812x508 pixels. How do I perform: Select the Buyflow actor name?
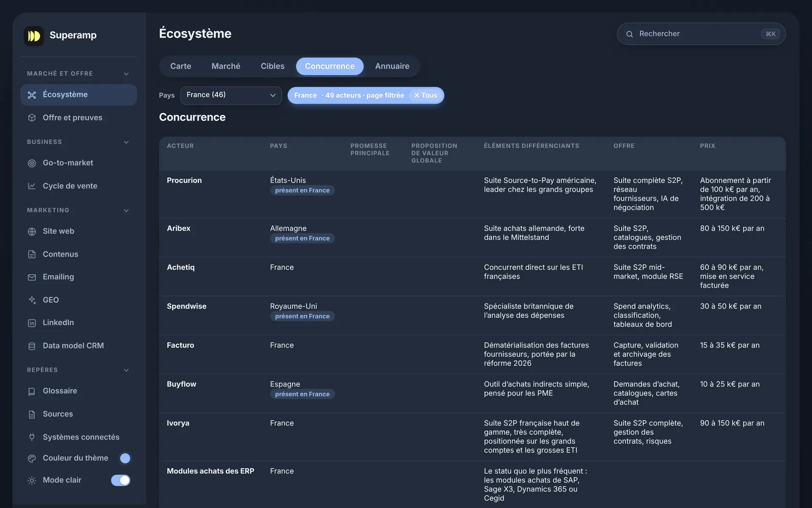(181, 384)
